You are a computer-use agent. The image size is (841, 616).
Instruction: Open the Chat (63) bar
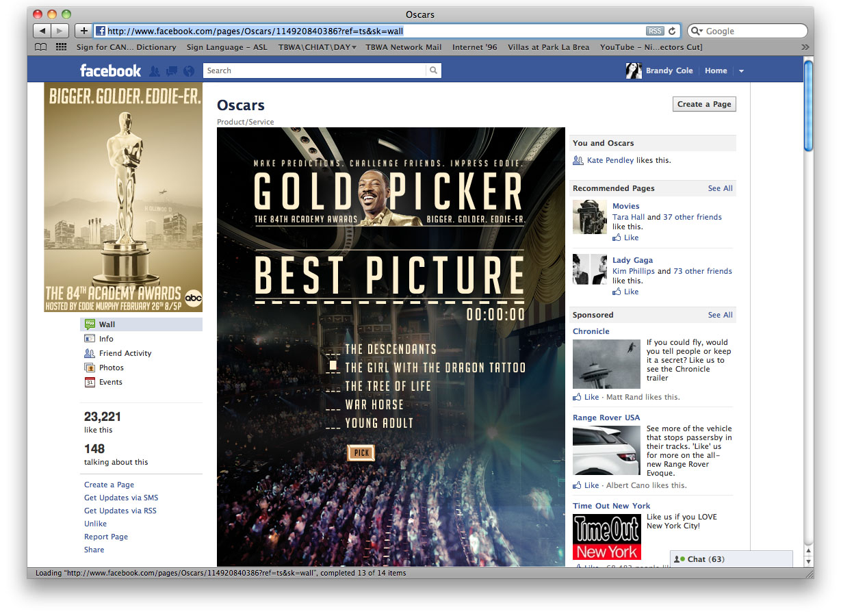coord(732,559)
